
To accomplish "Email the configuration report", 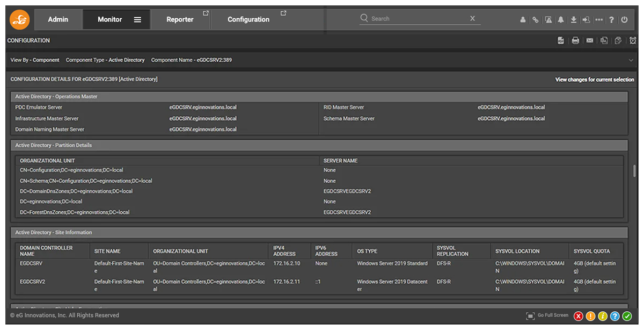I will click(590, 40).
